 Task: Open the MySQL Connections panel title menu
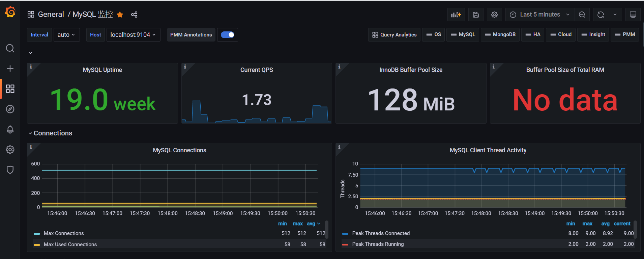(179, 150)
